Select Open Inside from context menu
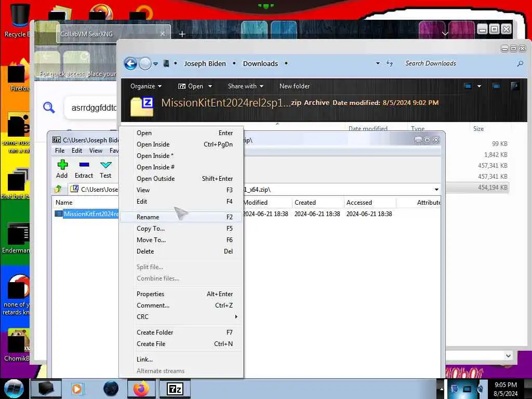 click(181, 144)
